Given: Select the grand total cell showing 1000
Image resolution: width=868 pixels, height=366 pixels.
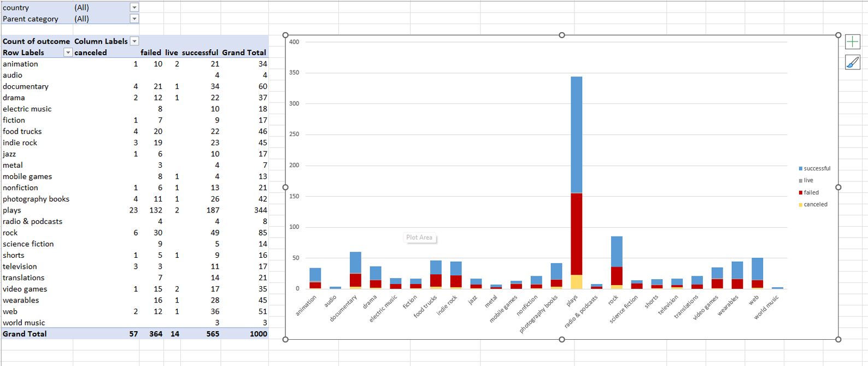Looking at the screenshot, I should [x=258, y=334].
